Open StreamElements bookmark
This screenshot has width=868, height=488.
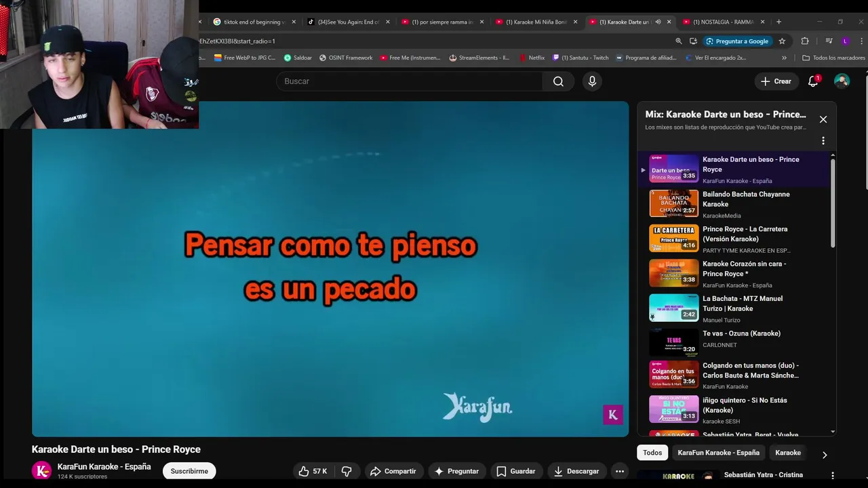(479, 58)
